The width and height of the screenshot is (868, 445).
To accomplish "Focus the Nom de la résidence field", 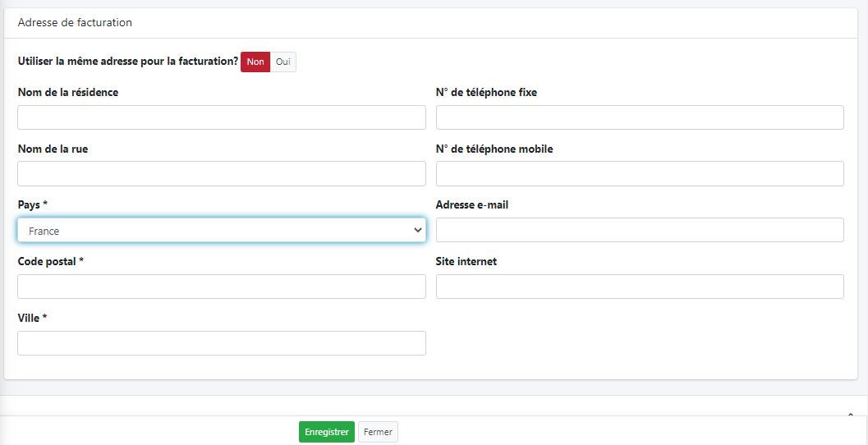I will click(221, 117).
